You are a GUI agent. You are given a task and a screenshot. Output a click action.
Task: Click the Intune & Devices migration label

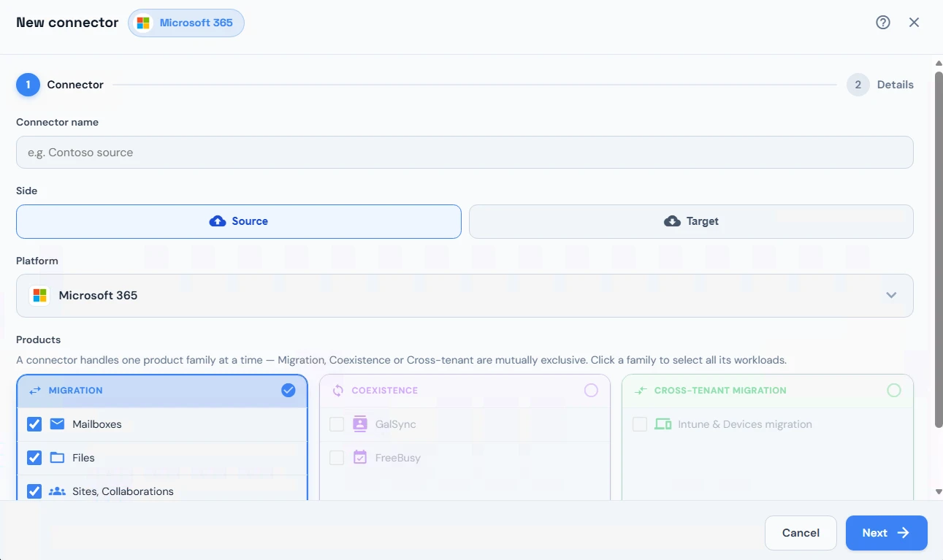(745, 424)
